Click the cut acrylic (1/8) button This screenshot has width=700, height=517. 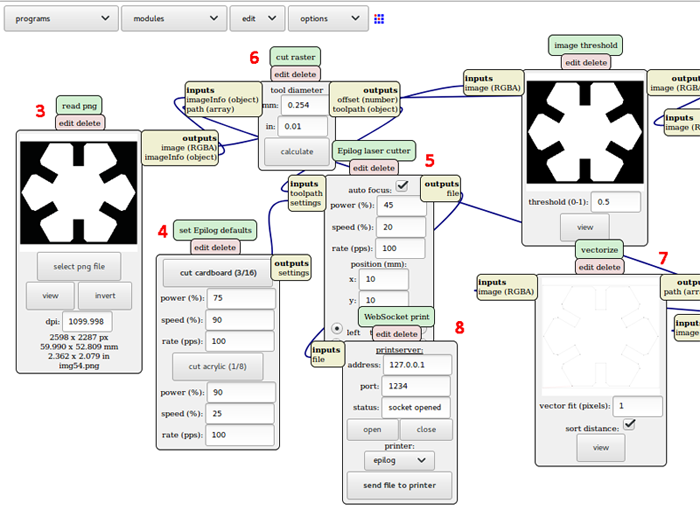click(x=217, y=367)
